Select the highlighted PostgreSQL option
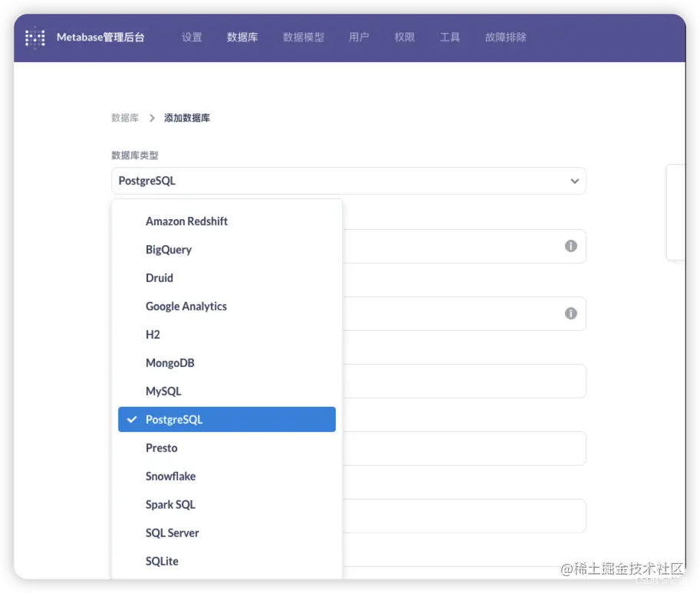700x593 pixels. click(227, 419)
